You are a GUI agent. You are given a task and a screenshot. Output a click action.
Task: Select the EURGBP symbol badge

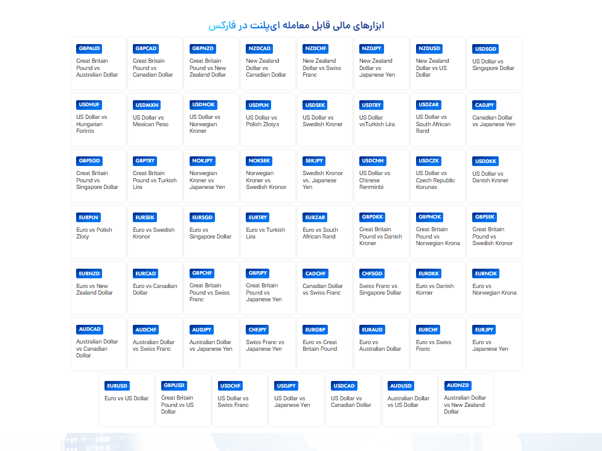coord(315,329)
